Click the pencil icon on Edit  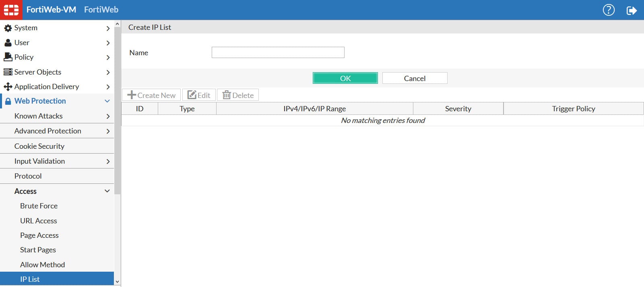coord(192,95)
